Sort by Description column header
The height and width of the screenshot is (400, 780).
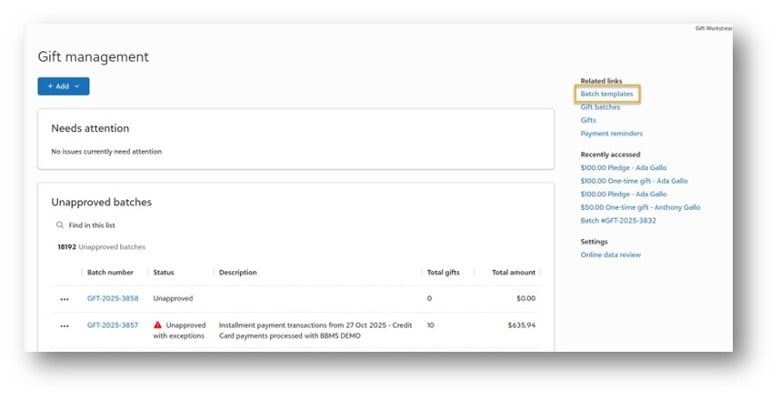(238, 272)
